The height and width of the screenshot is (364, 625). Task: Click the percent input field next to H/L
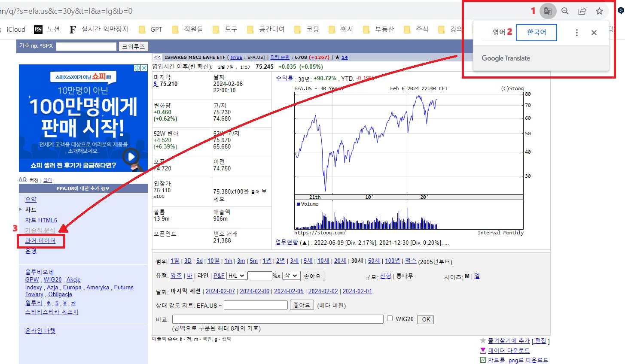[260, 276]
